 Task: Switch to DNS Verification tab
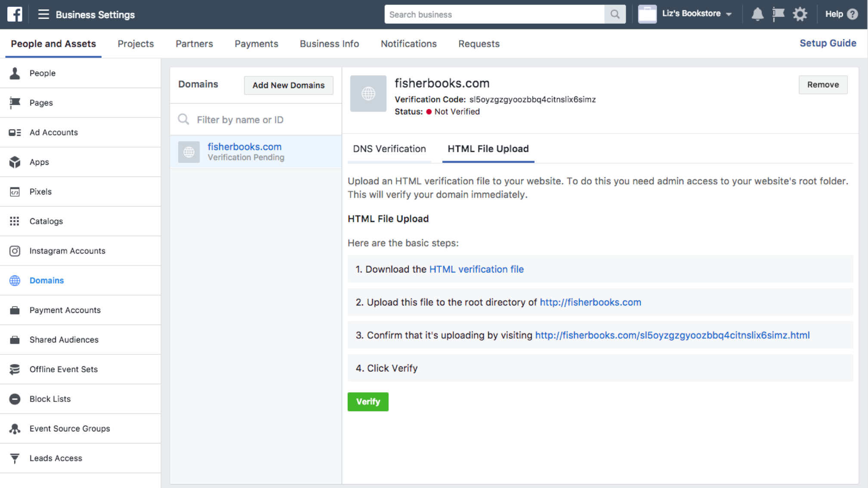tap(389, 149)
